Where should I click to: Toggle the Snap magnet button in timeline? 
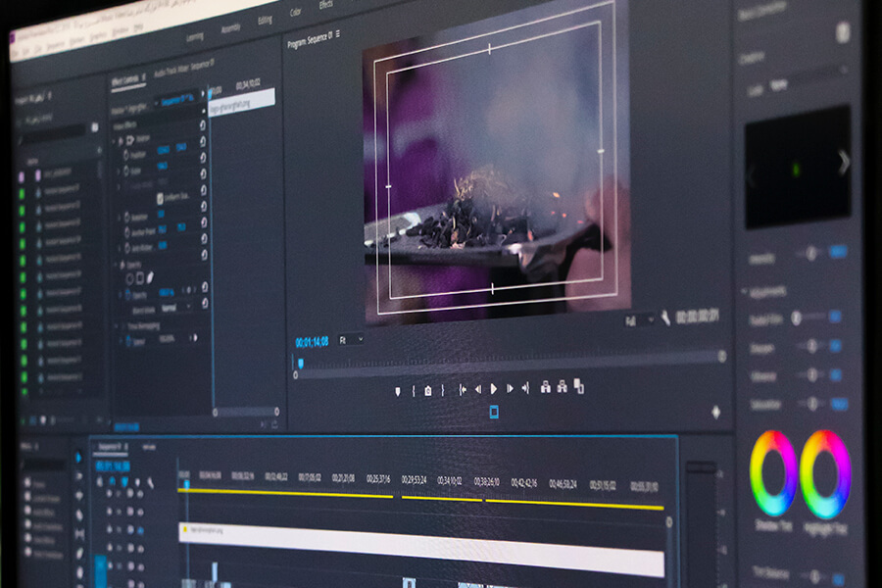[112, 481]
